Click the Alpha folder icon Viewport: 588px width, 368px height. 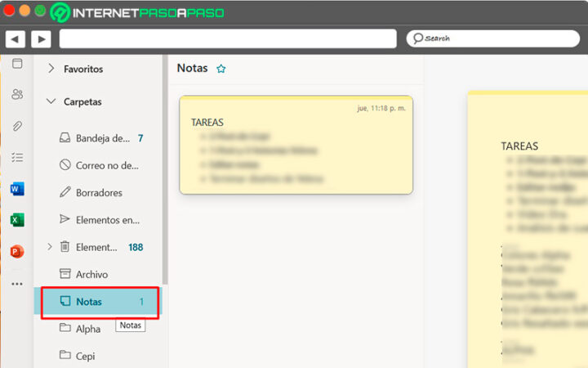[x=65, y=327]
